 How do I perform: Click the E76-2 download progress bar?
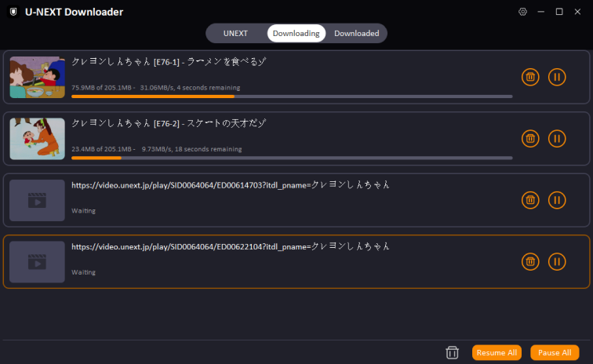[x=291, y=158]
